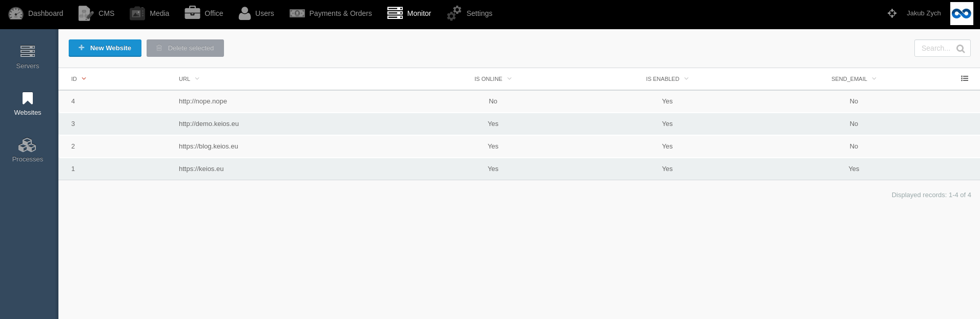Toggle URL column sort chevron
Screen dimensions: 980x319
[x=197, y=78]
